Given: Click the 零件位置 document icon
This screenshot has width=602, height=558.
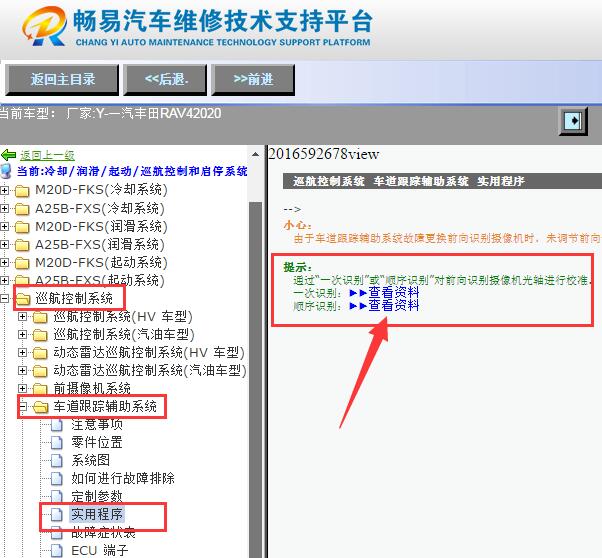Looking at the screenshot, I should coord(57,442).
